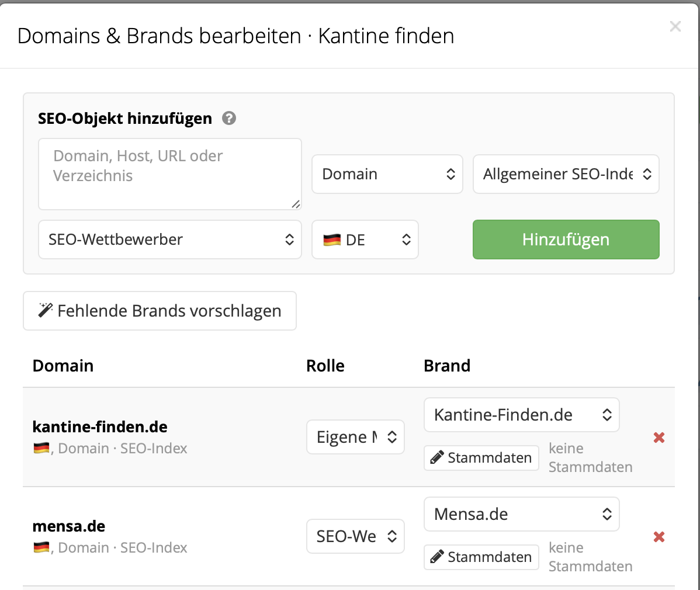Click the Brand column header
Viewport: 700px width, 590px height.
[447, 366]
